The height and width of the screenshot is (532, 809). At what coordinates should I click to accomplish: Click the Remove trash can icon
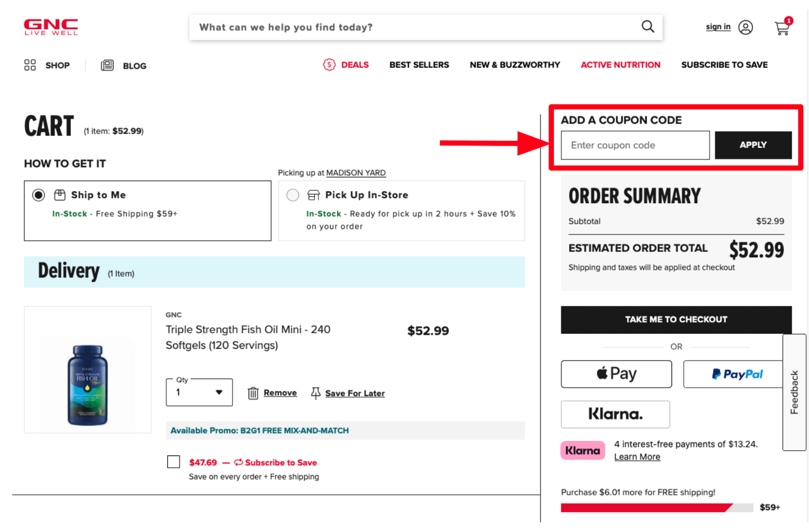point(253,393)
